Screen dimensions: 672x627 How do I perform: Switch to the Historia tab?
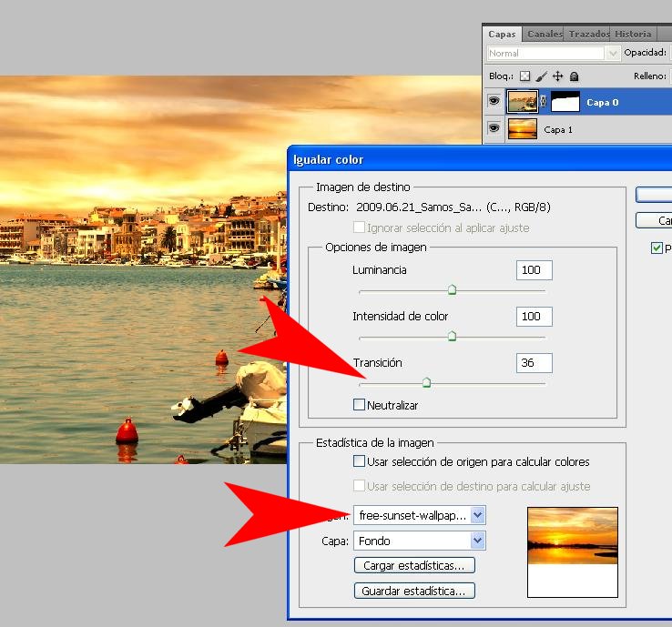pyautogui.click(x=632, y=34)
